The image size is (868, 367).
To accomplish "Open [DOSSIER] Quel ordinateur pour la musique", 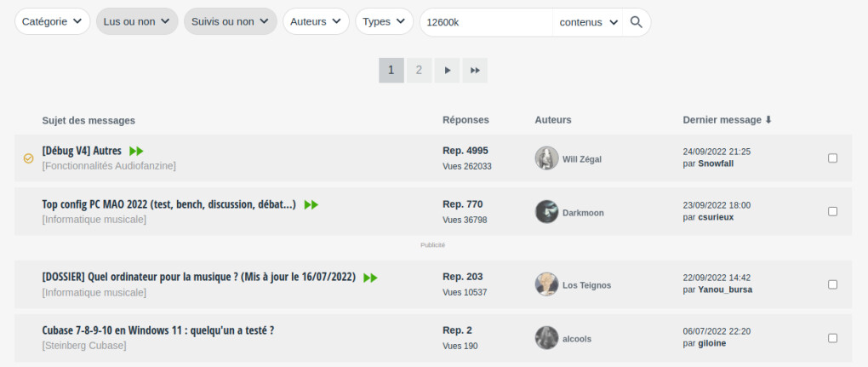I will [x=199, y=277].
